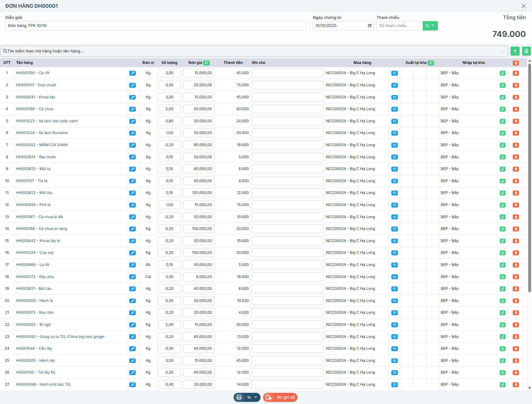This screenshot has height=404, width=532.
Task: Click green add item plus button
Action: [515, 51]
